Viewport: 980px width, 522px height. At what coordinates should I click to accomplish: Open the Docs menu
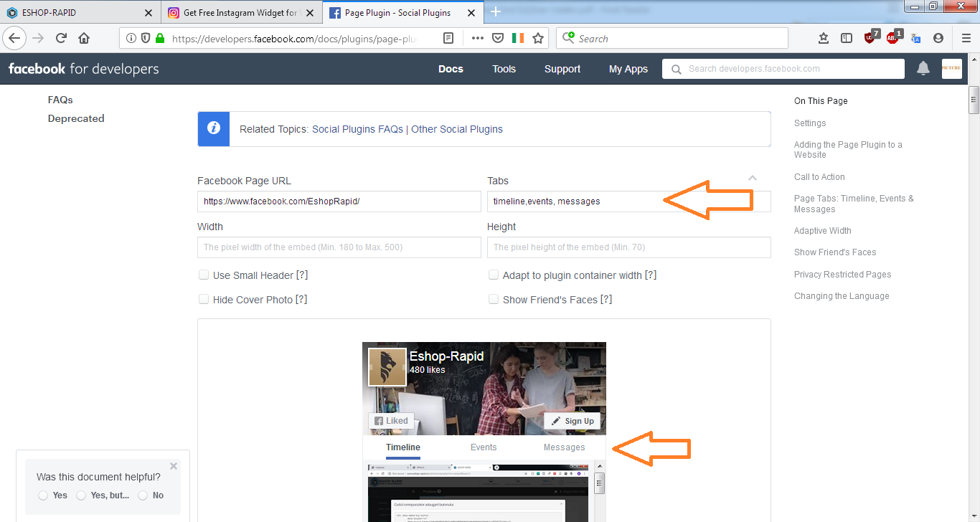[451, 69]
